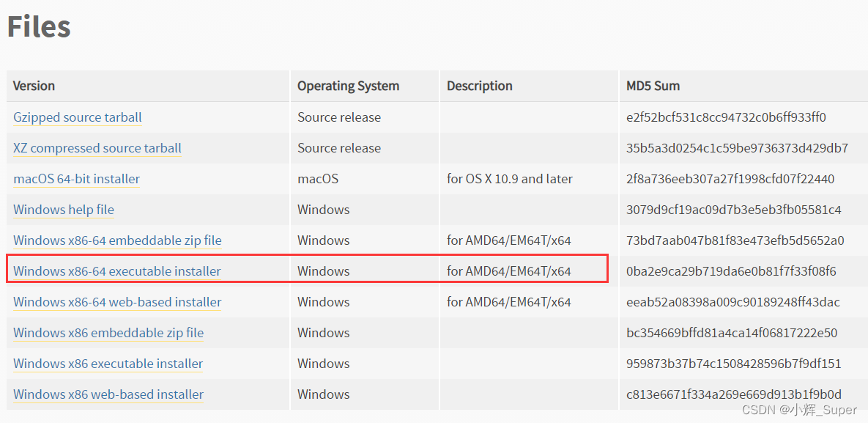
Task: Click the MD5 Sum column header
Action: tap(653, 86)
